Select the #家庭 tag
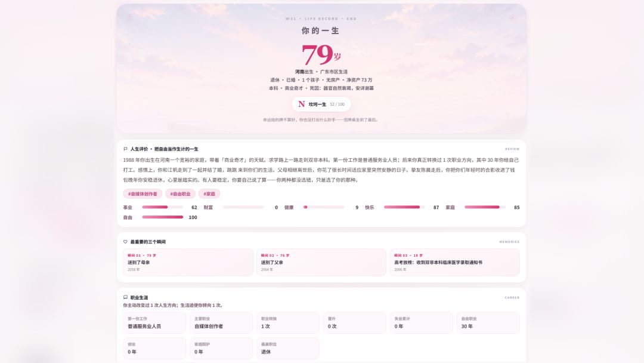Screen dimensions: 644x363 (x=209, y=193)
